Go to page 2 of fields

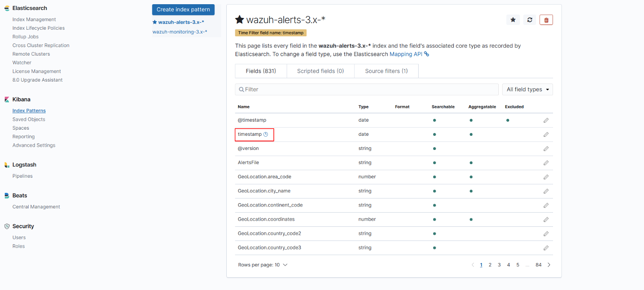[x=490, y=265]
